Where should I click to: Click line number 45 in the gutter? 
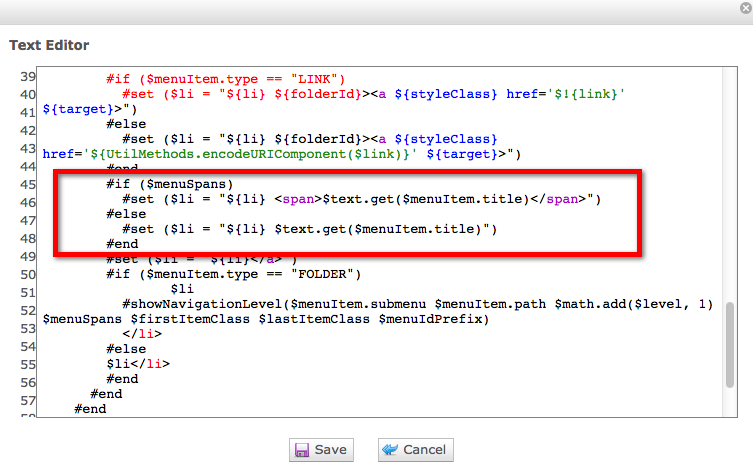pos(28,184)
